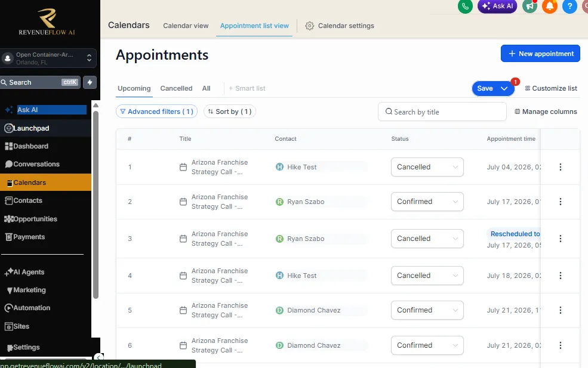The height and width of the screenshot is (368, 588).
Task: Open row 5 Confirmed status dropdown
Action: (427, 310)
